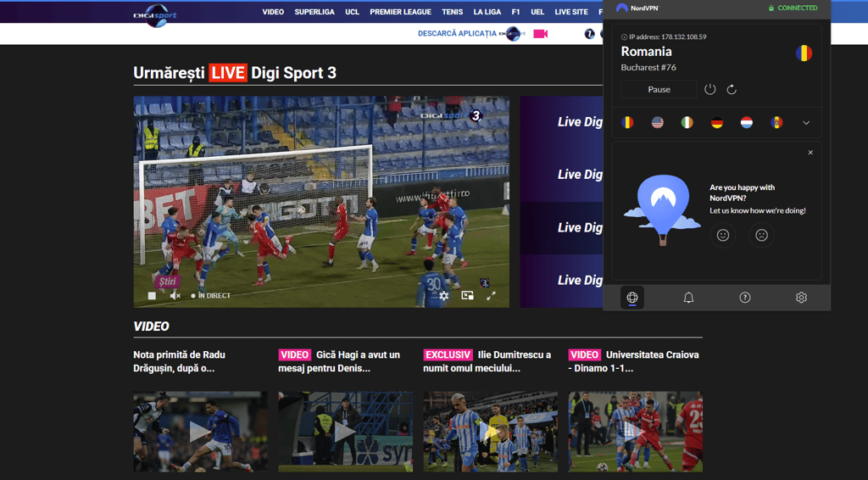
Task: Open PREMIER LEAGUE section
Action: tap(400, 12)
